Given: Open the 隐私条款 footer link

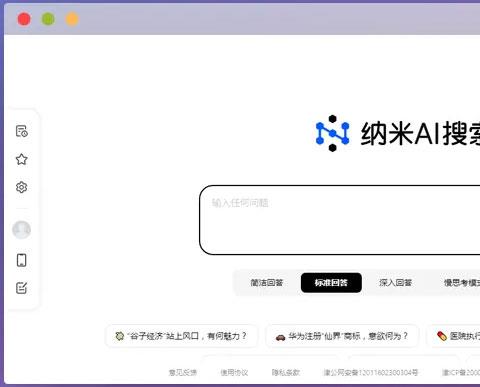Looking at the screenshot, I should pyautogui.click(x=286, y=373).
